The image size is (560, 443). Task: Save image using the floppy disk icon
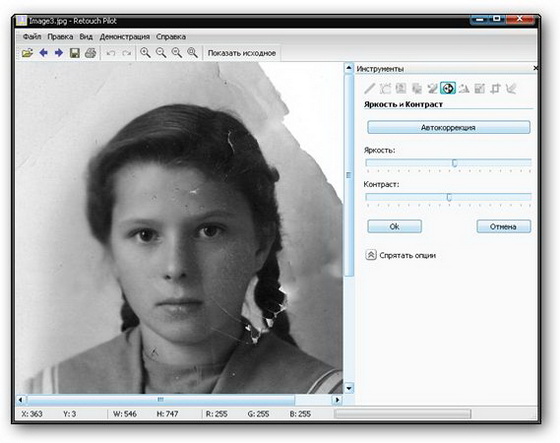75,53
